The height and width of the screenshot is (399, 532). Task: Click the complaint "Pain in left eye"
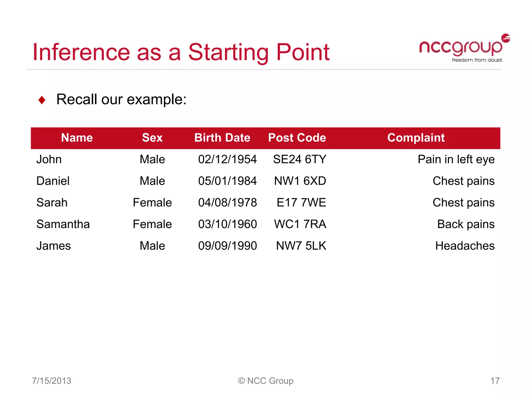(456, 160)
